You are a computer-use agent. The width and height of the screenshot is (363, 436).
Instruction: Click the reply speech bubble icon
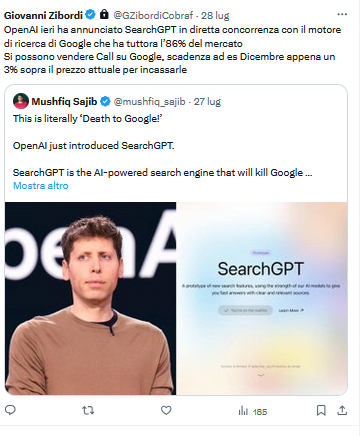coord(10,410)
